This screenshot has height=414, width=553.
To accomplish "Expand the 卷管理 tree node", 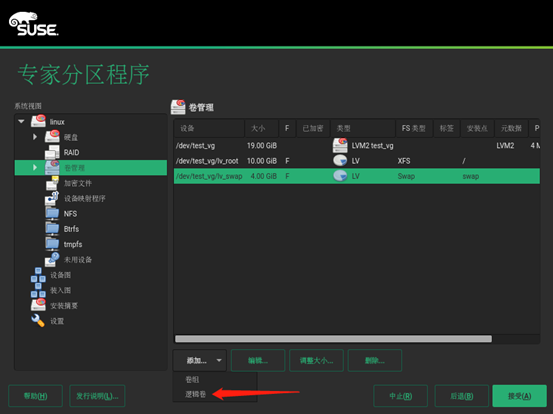I will pyautogui.click(x=35, y=167).
